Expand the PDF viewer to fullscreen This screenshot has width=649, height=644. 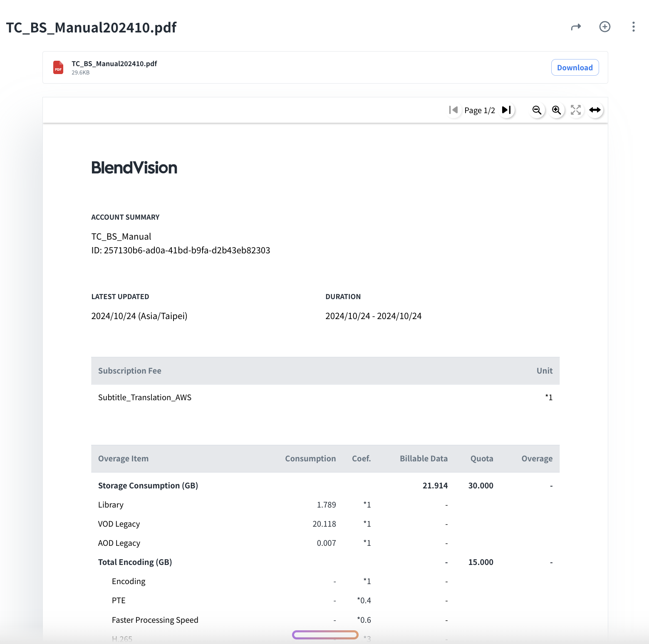(575, 110)
